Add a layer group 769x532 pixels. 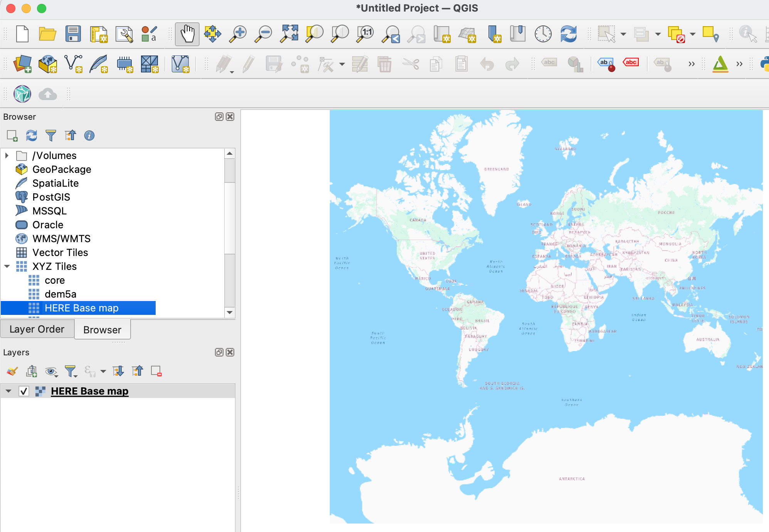pyautogui.click(x=32, y=371)
